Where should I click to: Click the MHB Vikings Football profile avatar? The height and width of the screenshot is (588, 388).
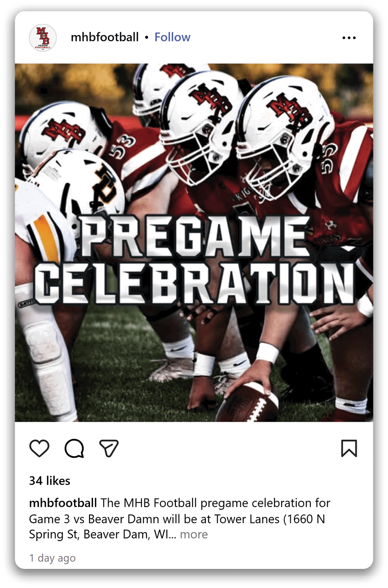(x=43, y=38)
